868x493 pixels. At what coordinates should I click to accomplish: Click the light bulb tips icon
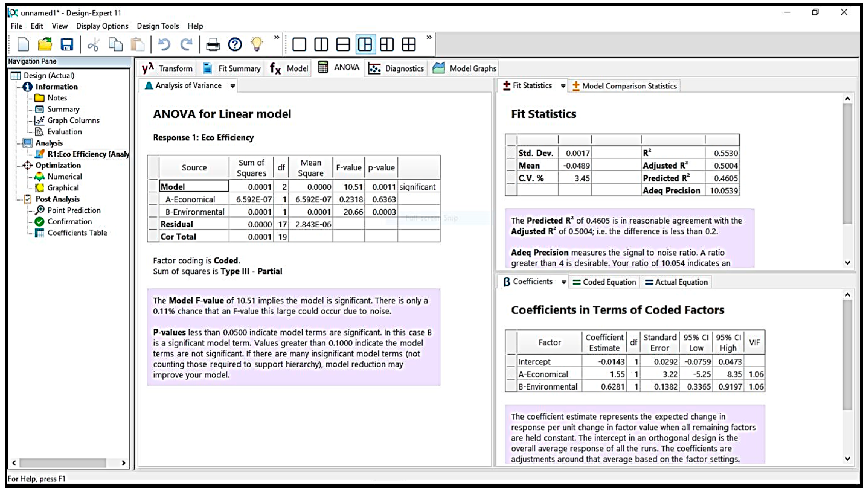(x=256, y=44)
